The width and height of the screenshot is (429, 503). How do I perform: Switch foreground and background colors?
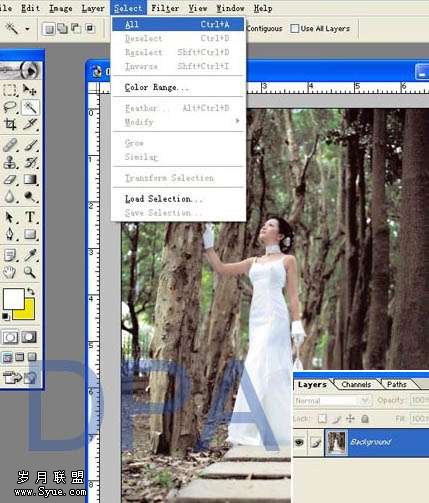tap(31, 292)
